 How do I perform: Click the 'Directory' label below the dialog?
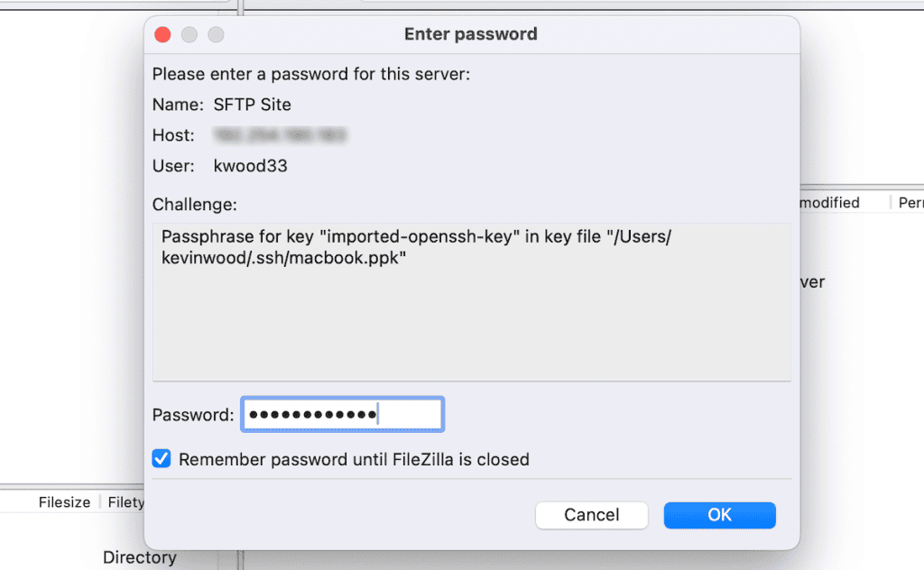click(x=139, y=557)
